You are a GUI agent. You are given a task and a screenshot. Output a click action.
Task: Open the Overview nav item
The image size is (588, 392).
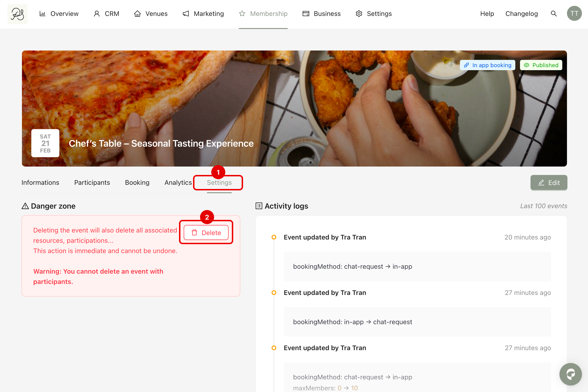coord(59,14)
